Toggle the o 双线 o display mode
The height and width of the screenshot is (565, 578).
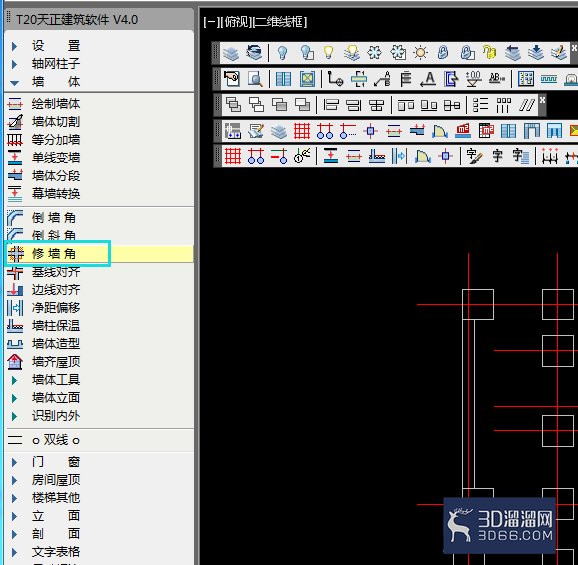pyautogui.click(x=56, y=440)
